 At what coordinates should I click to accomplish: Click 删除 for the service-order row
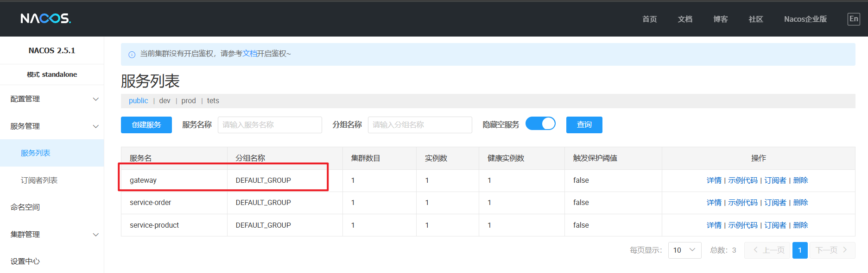coord(800,203)
